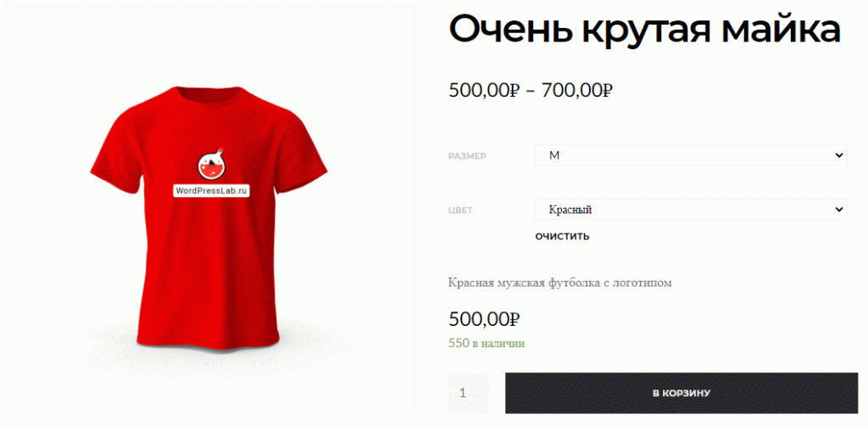Image resolution: width=868 pixels, height=426 pixels.
Task: Open the red t-shirt product image
Action: click(x=209, y=210)
